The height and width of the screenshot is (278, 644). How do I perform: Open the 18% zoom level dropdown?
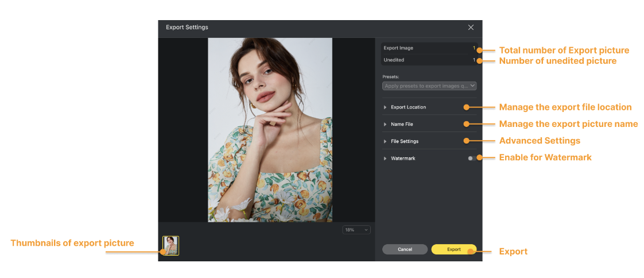point(356,230)
